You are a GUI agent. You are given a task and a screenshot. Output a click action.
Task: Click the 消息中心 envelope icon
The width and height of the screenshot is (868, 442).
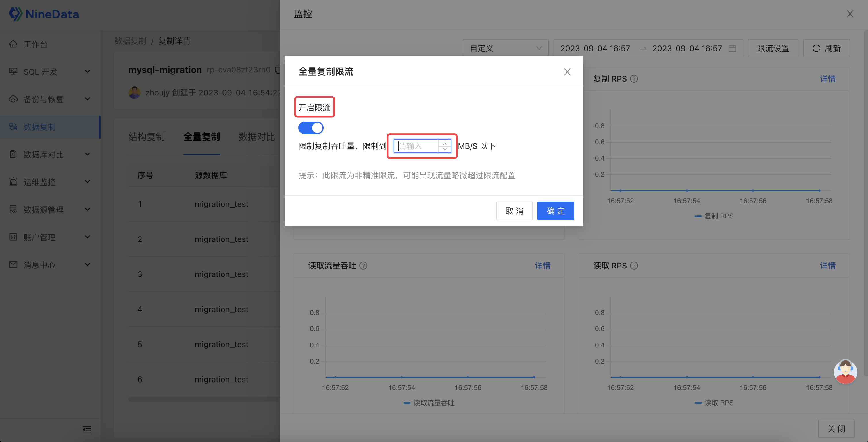point(13,264)
